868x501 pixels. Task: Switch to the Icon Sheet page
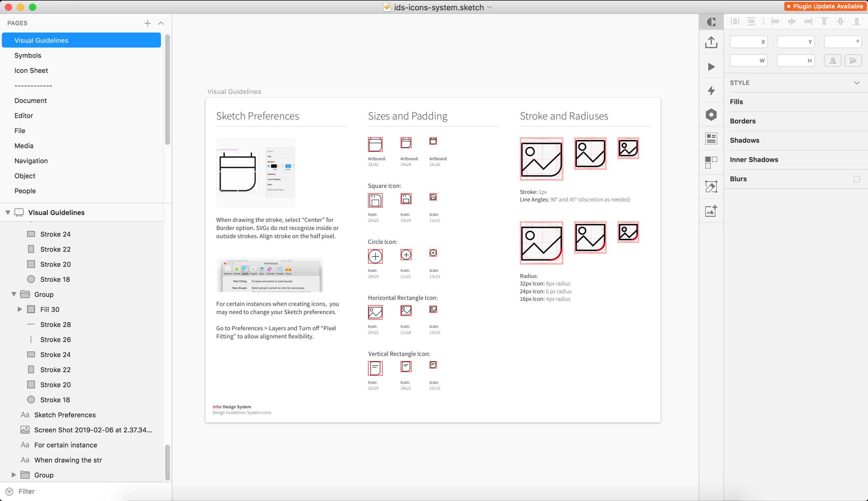pyautogui.click(x=31, y=70)
